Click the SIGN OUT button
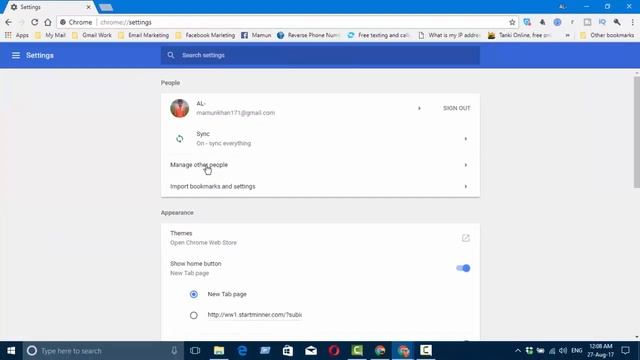Screen dimensions: 640x360 pos(457,108)
